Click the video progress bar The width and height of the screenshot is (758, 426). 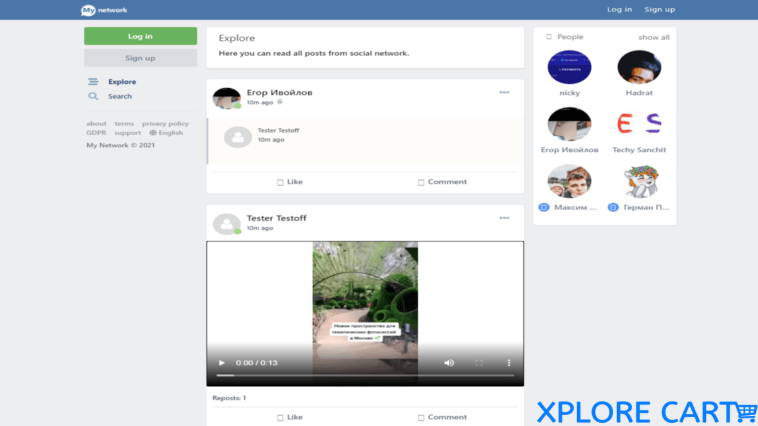(x=365, y=375)
